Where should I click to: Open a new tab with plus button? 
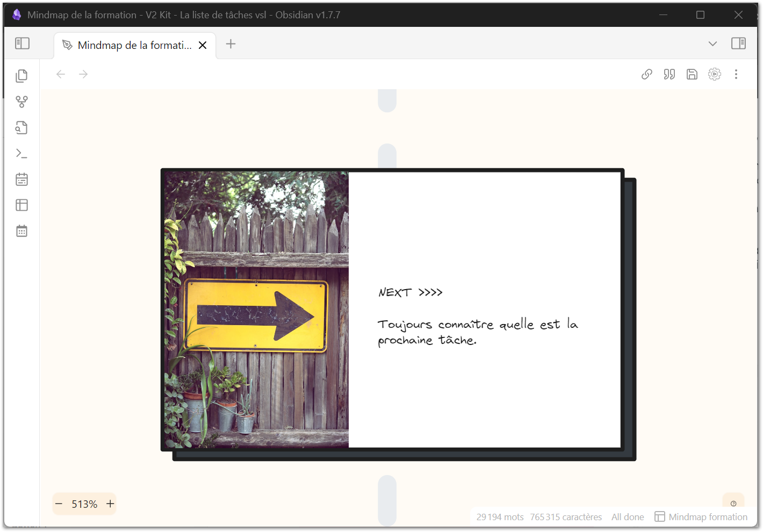click(231, 44)
